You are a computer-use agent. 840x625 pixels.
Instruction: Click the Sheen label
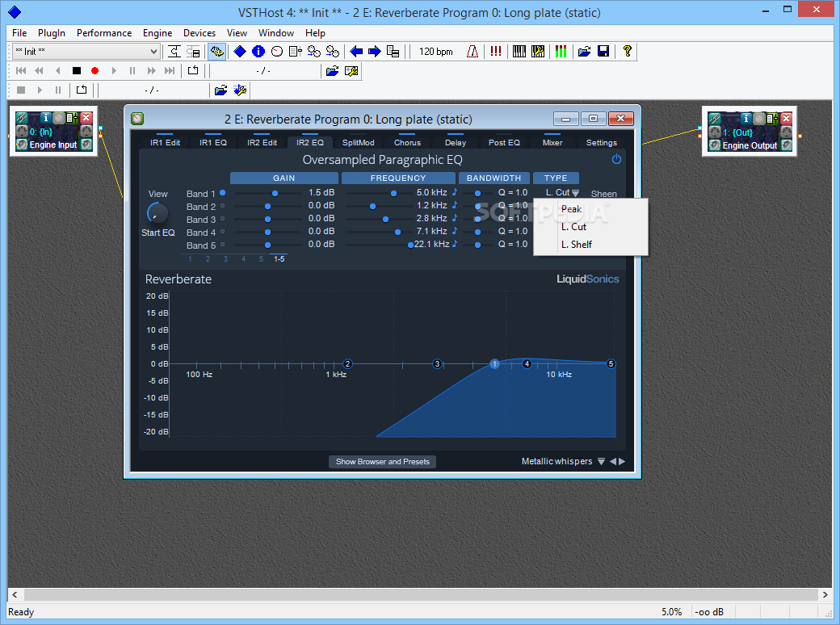click(604, 194)
